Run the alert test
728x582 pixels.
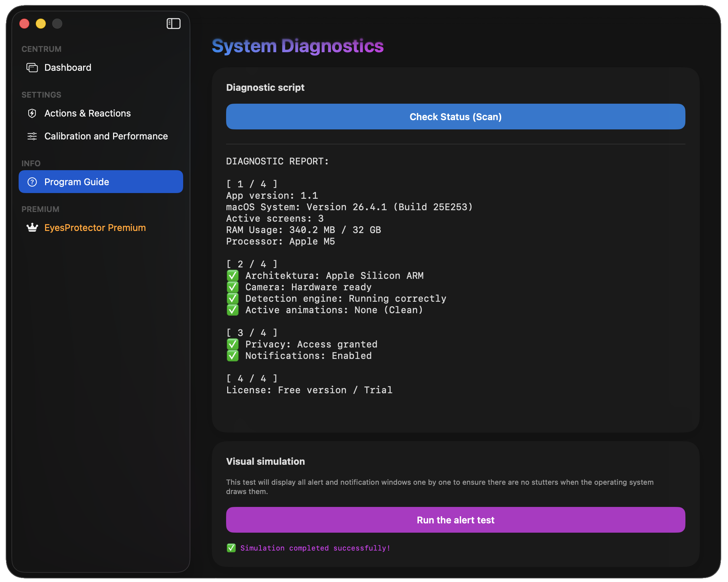pyautogui.click(x=455, y=520)
